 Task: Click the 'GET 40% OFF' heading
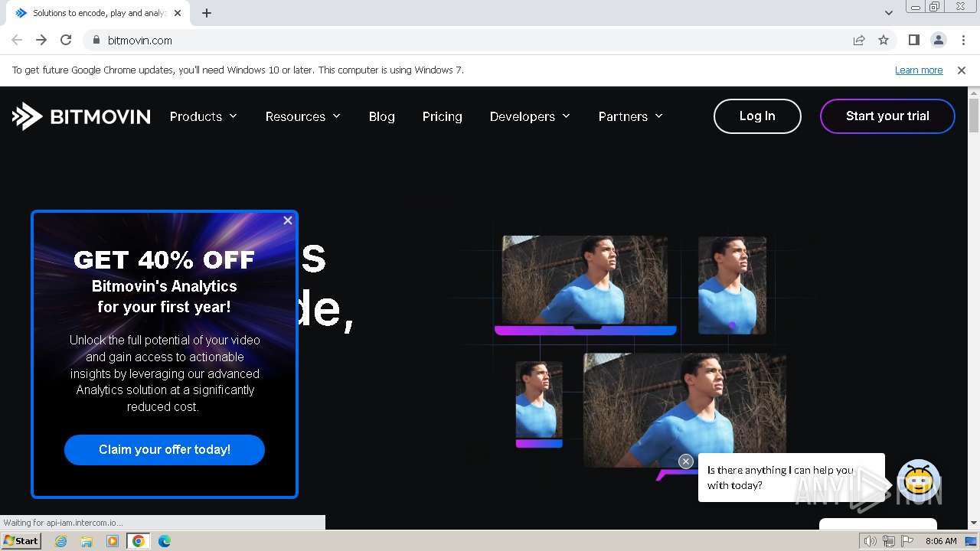164,259
